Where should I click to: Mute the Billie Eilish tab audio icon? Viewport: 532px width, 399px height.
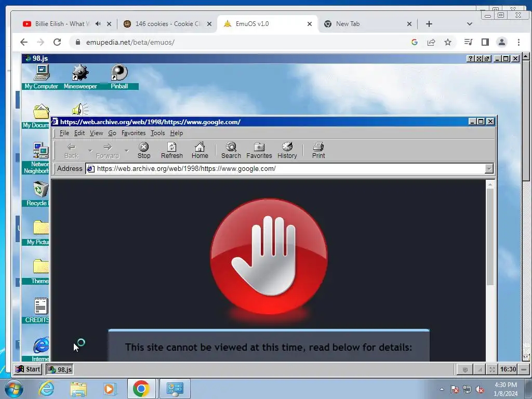click(x=98, y=24)
